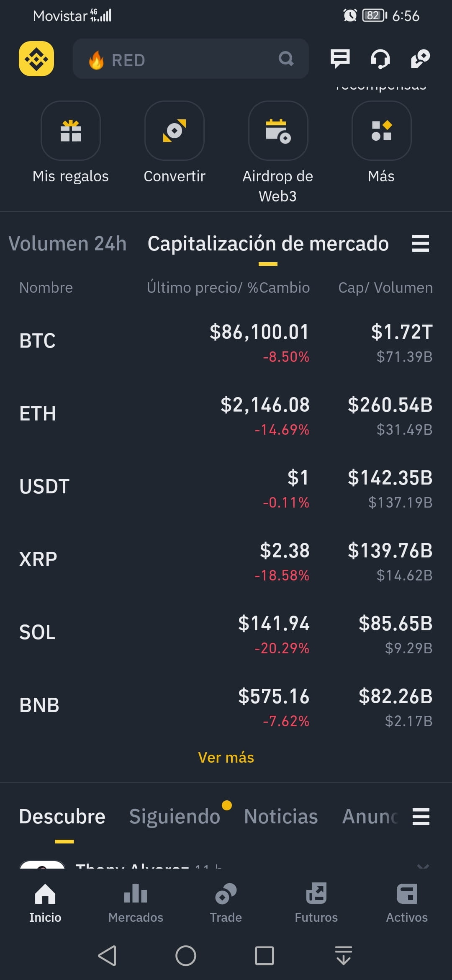Open the Más shortcuts icon

point(382,131)
